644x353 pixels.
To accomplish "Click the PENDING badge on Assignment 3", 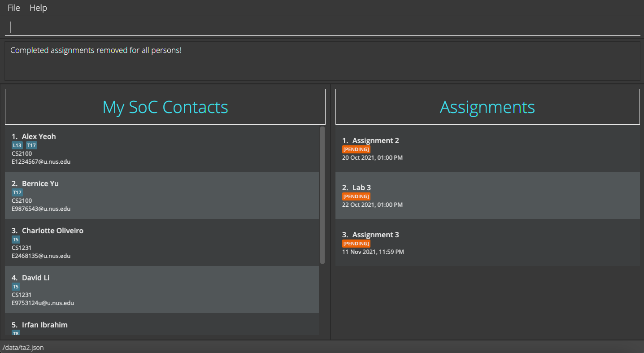I will [x=356, y=243].
